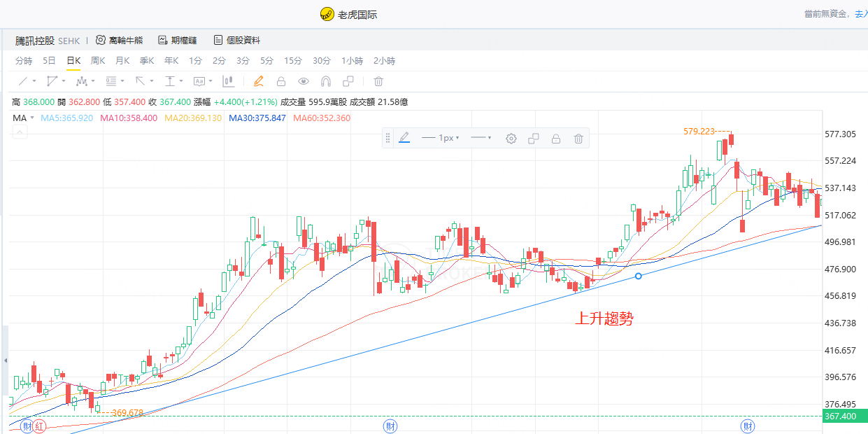Image resolution: width=868 pixels, height=434 pixels.
Task: Collapse the indicator legend chevron below MA
Action: pyautogui.click(x=19, y=132)
